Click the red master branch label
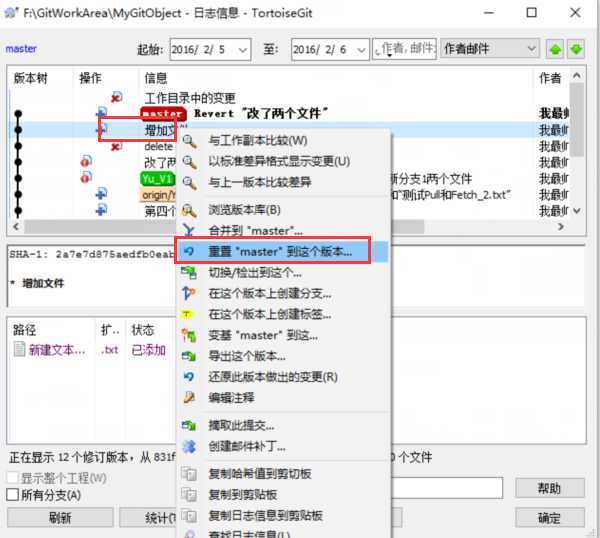The image size is (600, 538). [x=164, y=113]
